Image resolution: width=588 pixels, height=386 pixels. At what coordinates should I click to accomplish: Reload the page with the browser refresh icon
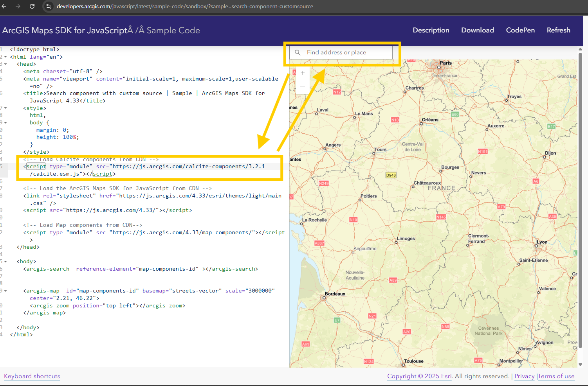32,6
